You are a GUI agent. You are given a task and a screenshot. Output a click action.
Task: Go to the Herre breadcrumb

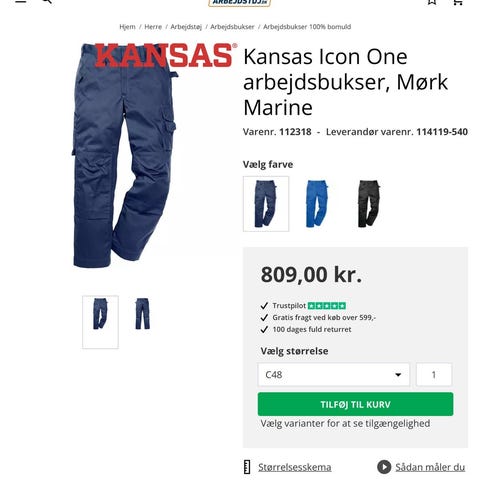(x=153, y=27)
